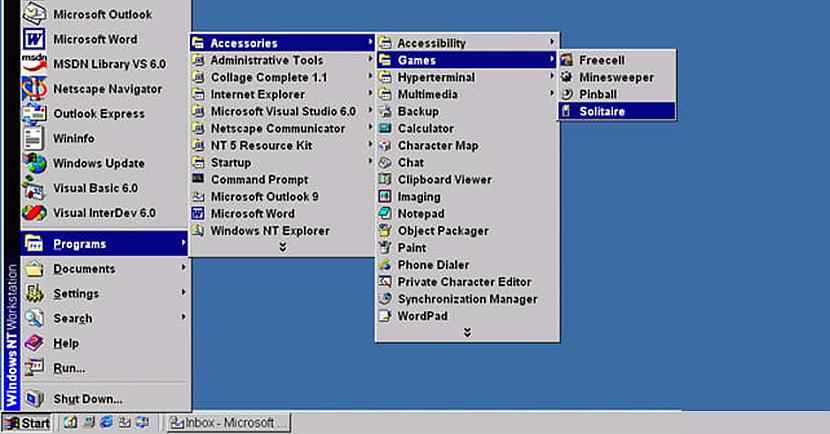The image size is (830, 434).
Task: Launch Chat from Accessories
Action: pyautogui.click(x=467, y=162)
